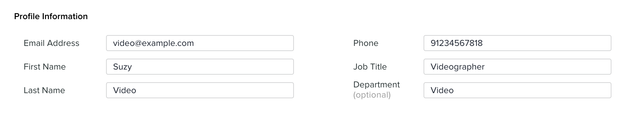Click the Phone label text
The width and height of the screenshot is (644, 118).
point(366,43)
